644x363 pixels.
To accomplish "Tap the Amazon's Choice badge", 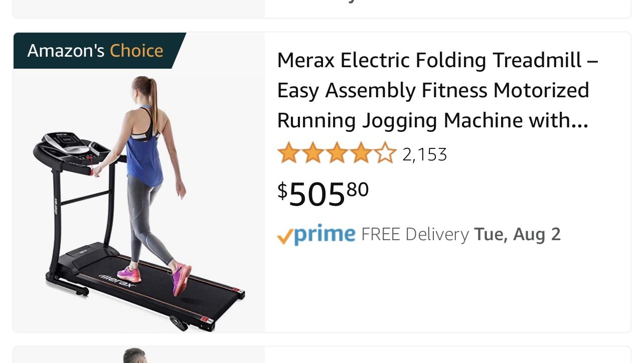I will (99, 51).
